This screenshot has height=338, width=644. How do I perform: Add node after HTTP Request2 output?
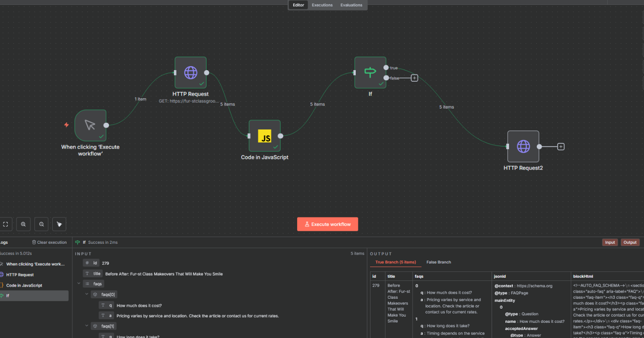coord(561,146)
